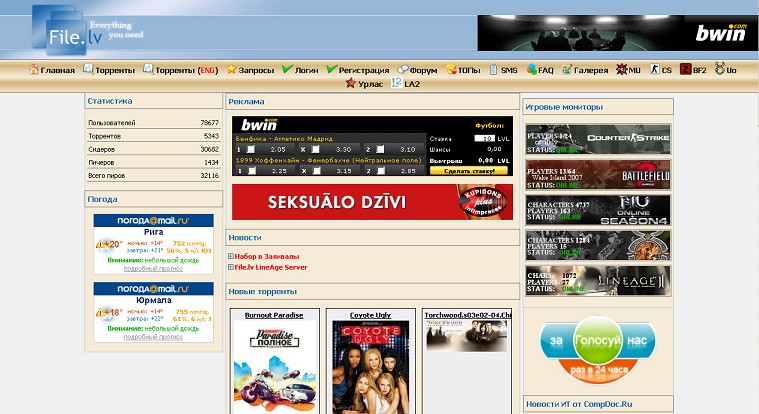The width and height of the screenshot is (759, 414).
Task: Tick draw checkbox at odds 3.30
Action: coord(315,149)
